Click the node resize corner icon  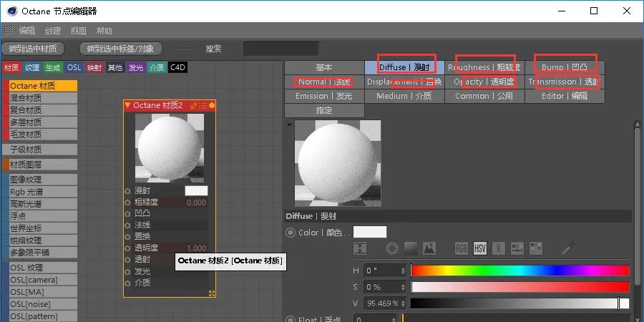(212, 293)
